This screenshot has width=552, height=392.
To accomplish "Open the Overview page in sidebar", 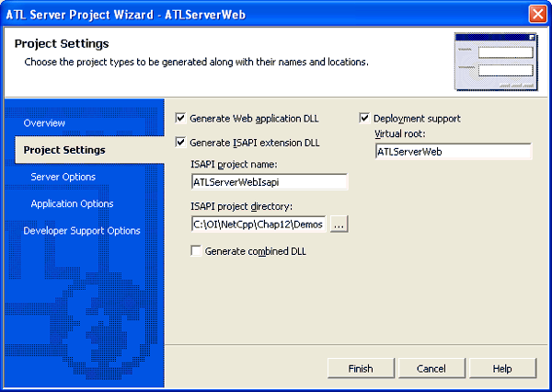I will (44, 122).
